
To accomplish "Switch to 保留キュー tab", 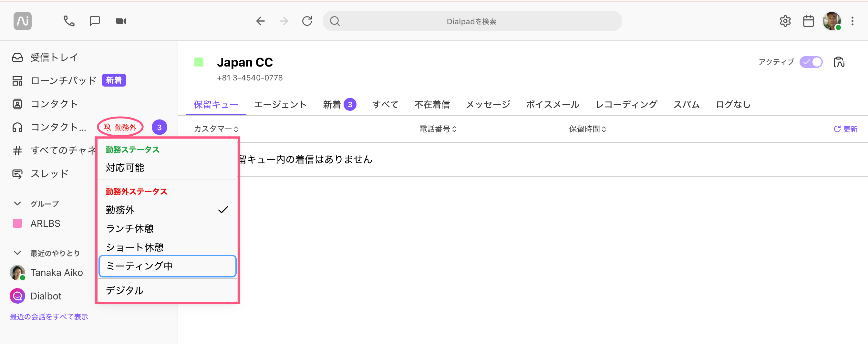I will point(216,105).
